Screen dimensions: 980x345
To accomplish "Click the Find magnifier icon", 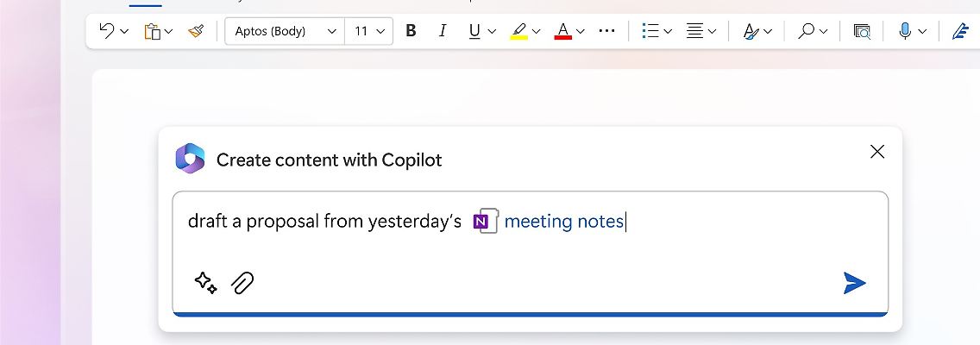I will (x=806, y=31).
